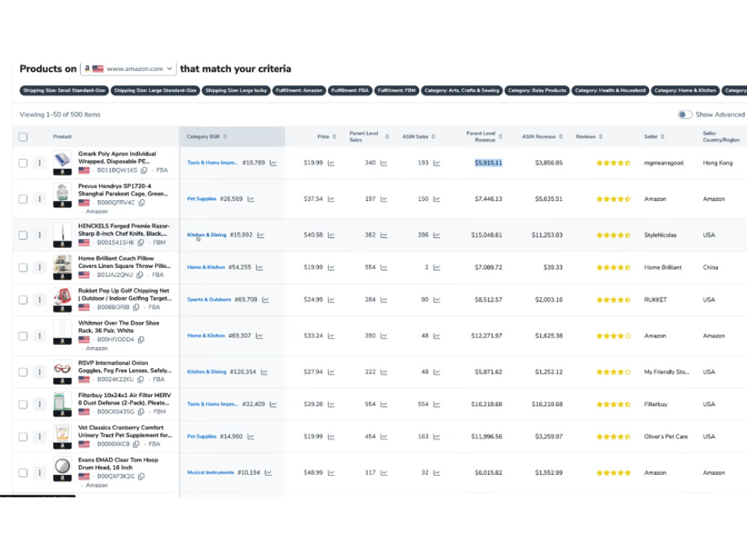Open row options menu for Gmark Poly Apron
Viewport: 747px width, 560px height.
tap(40, 163)
